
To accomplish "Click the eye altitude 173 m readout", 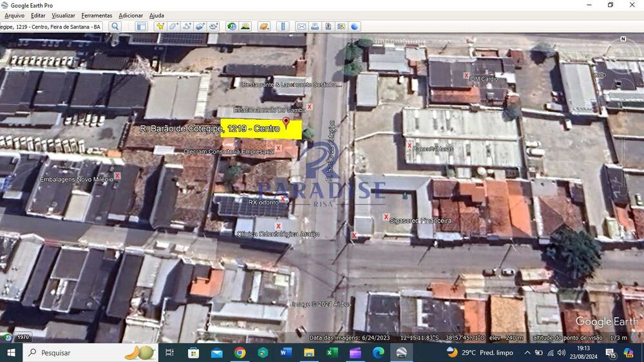I will 580,338.
